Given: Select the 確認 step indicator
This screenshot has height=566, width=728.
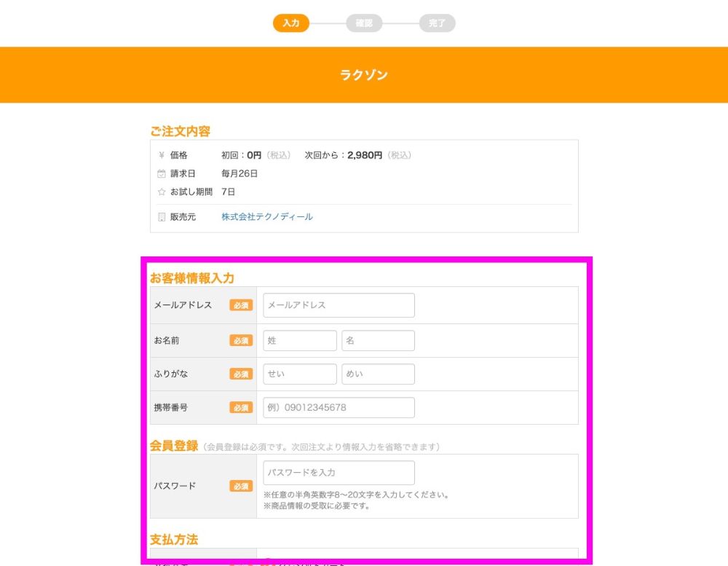Looking at the screenshot, I should [364, 23].
